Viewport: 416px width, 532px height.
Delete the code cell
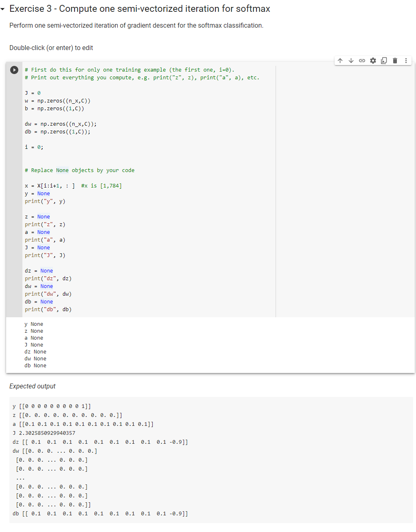coord(395,60)
